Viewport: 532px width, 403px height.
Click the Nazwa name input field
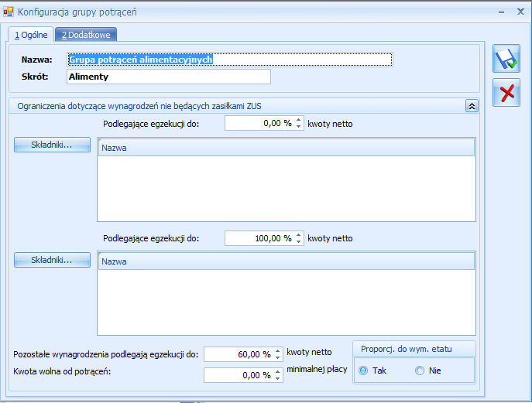[x=230, y=60]
